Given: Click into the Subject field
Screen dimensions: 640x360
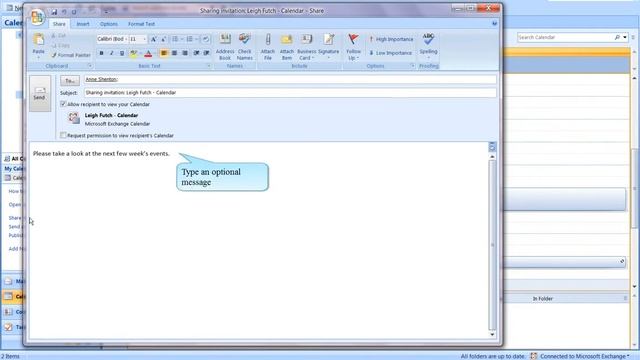Looking at the screenshot, I should point(290,93).
